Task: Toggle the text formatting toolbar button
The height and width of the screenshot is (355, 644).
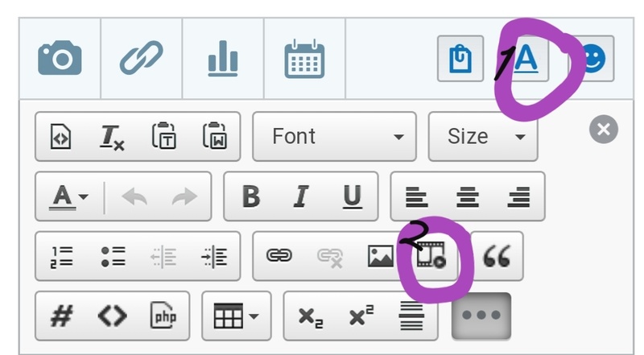Action: coord(525,60)
